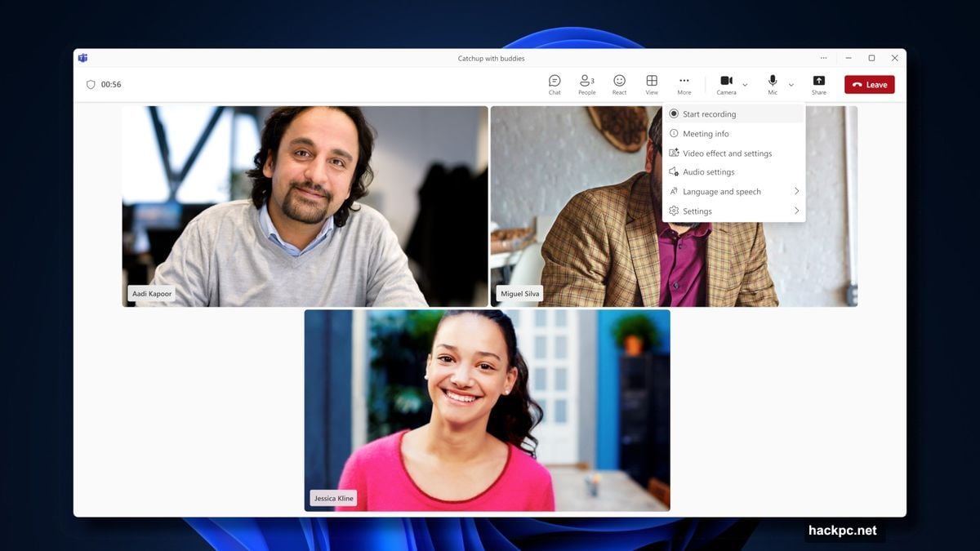Select Start recording
Image resolution: width=980 pixels, height=551 pixels.
[x=710, y=113]
